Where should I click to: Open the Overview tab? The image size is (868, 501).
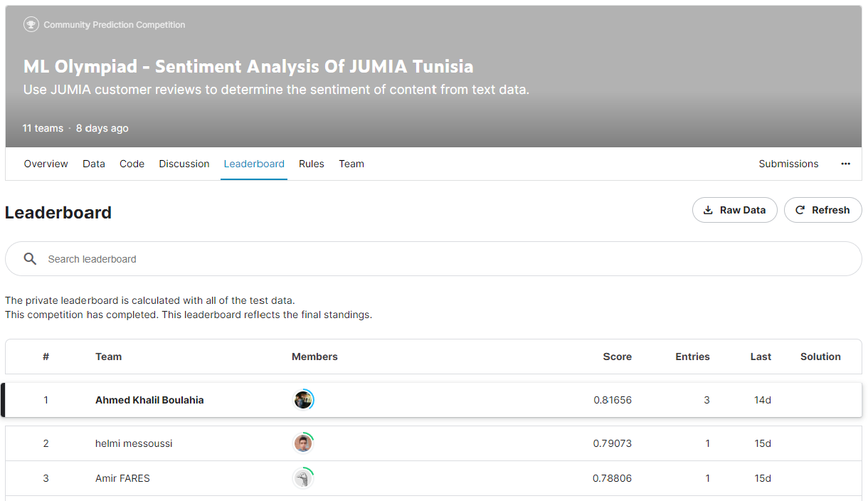click(x=46, y=164)
